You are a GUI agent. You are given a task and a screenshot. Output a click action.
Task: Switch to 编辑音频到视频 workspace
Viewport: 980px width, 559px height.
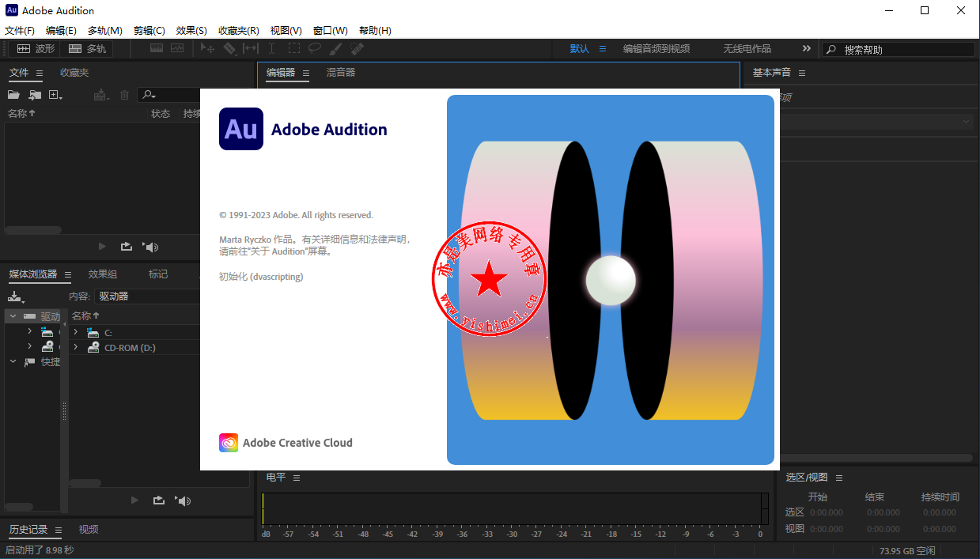point(656,49)
